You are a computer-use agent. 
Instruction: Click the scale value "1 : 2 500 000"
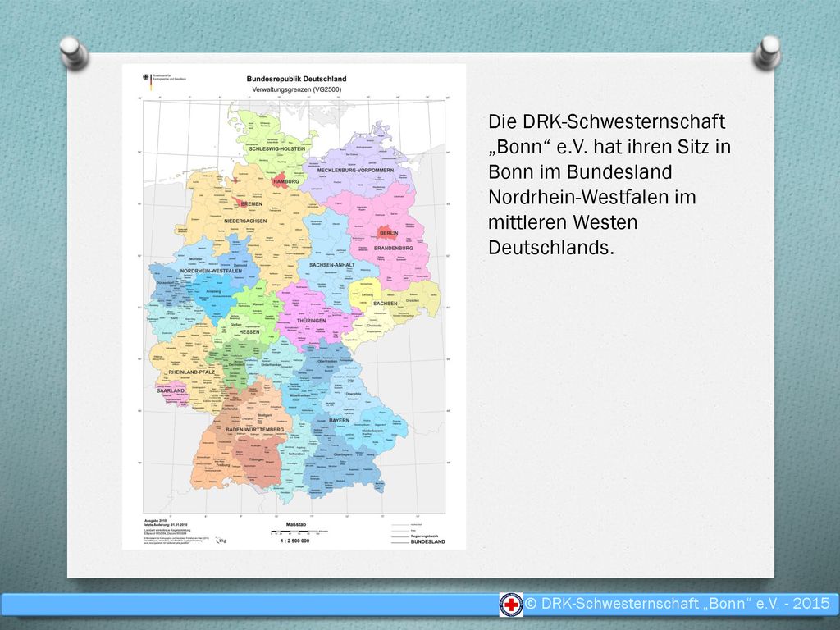point(294,541)
